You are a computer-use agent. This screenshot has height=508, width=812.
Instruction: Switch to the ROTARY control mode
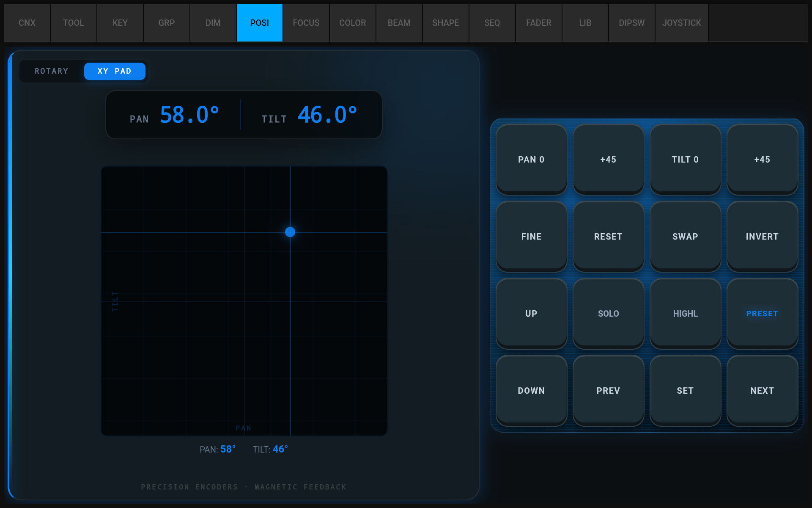coord(52,71)
